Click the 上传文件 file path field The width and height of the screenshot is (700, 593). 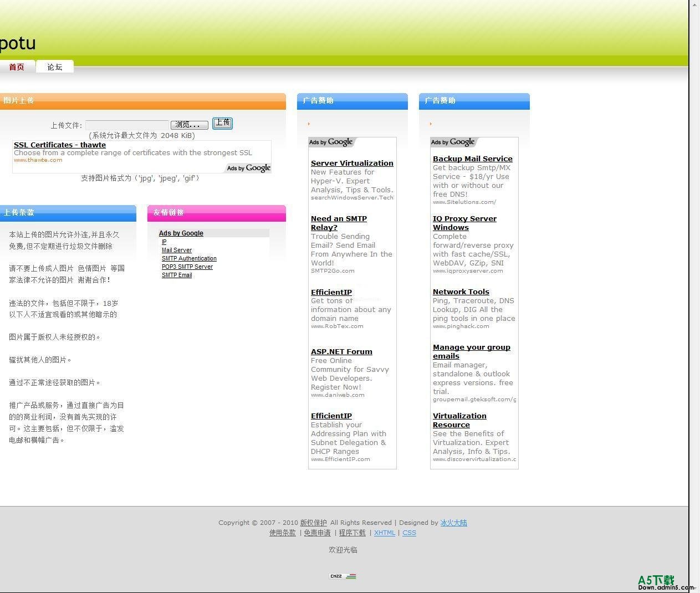click(127, 125)
